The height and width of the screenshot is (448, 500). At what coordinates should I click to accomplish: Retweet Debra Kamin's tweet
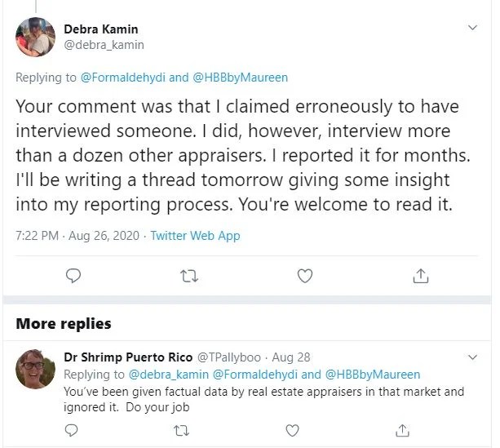189,276
